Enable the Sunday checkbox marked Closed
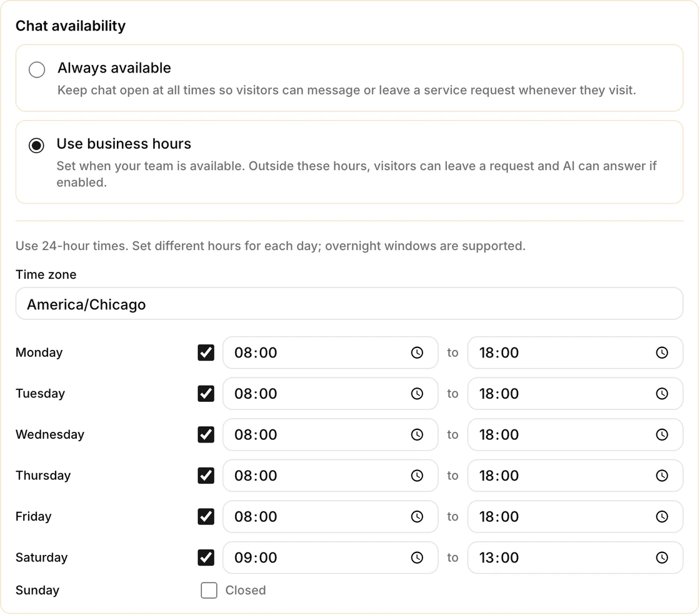700x615 pixels. point(209,591)
